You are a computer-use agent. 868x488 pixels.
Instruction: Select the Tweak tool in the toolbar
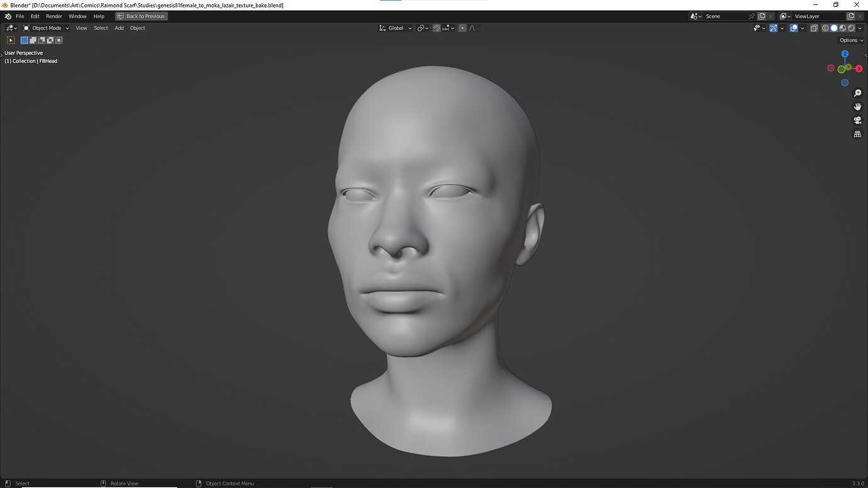pyautogui.click(x=10, y=40)
